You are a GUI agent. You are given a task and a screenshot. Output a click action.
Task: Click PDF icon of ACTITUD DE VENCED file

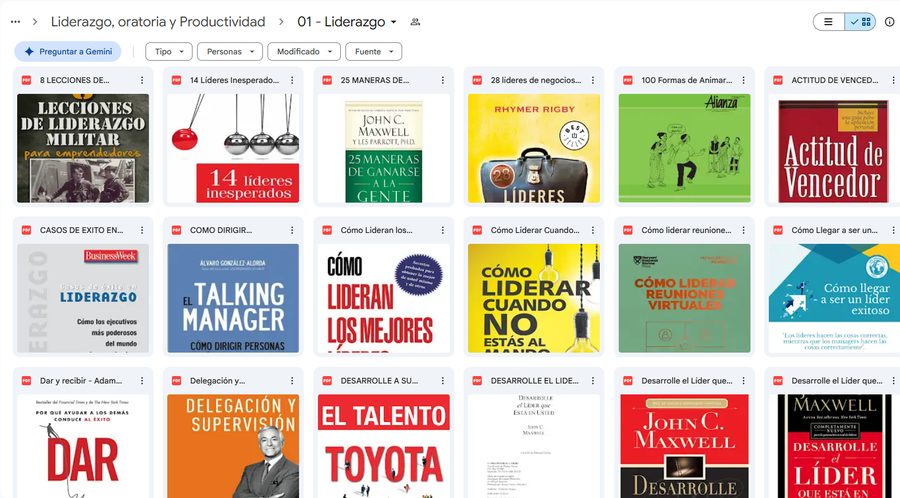coord(778,80)
